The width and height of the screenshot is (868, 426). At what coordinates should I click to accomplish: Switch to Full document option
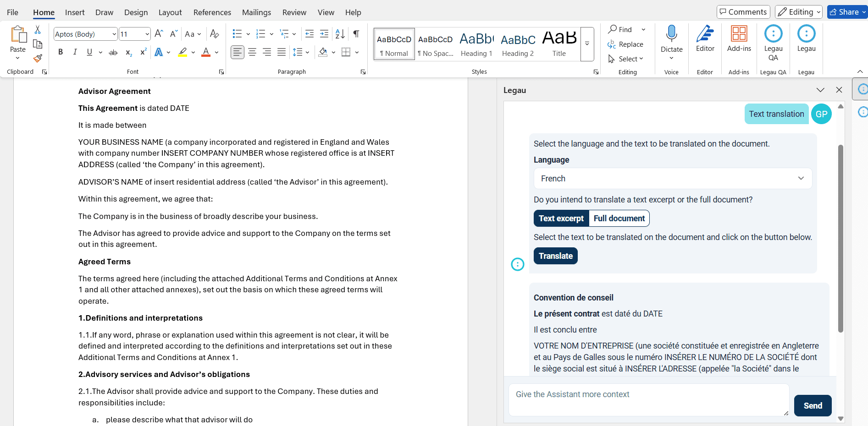click(619, 218)
